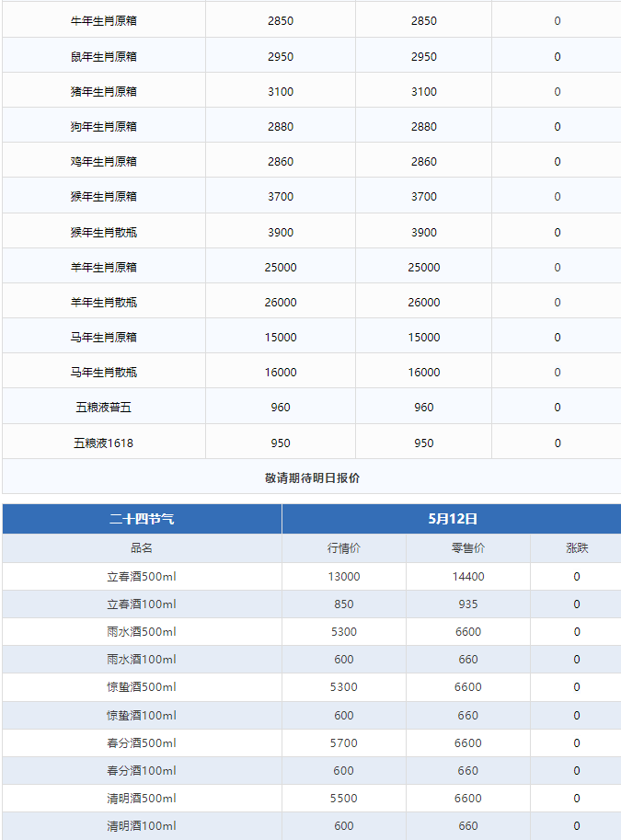
Task: Select the 马年生肖散瓶 product cell
Action: (103, 372)
